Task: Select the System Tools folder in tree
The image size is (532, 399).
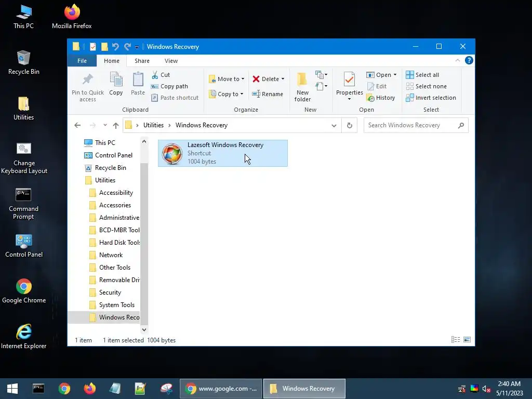Action: click(117, 305)
